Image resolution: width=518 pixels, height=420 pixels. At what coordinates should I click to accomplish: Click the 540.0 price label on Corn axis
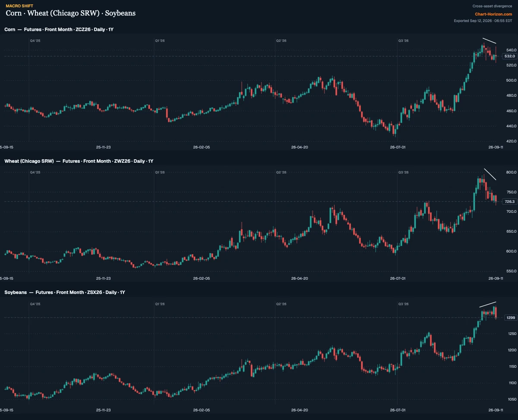512,50
